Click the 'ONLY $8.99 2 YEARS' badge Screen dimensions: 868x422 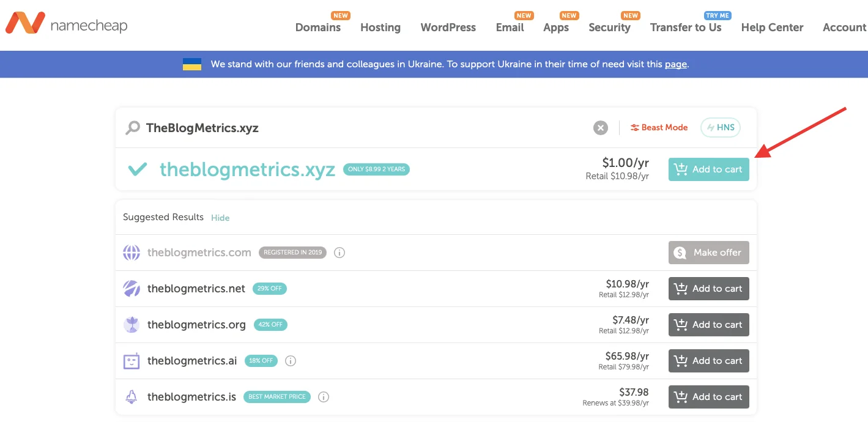(x=377, y=169)
